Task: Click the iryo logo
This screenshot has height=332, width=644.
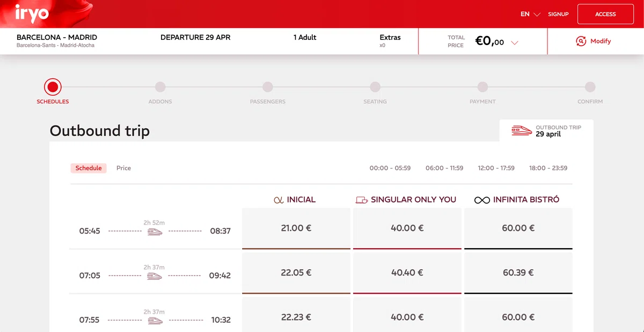Action: [x=32, y=14]
